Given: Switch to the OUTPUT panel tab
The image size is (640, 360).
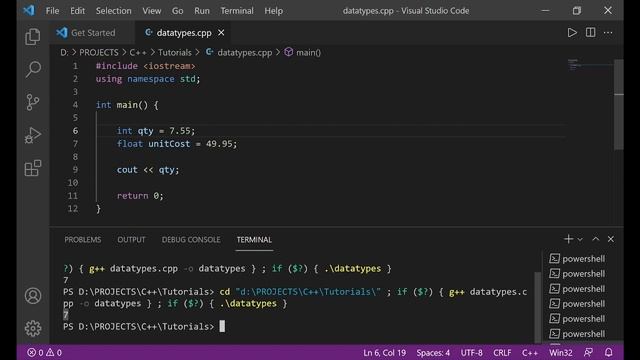Looking at the screenshot, I should (131, 240).
